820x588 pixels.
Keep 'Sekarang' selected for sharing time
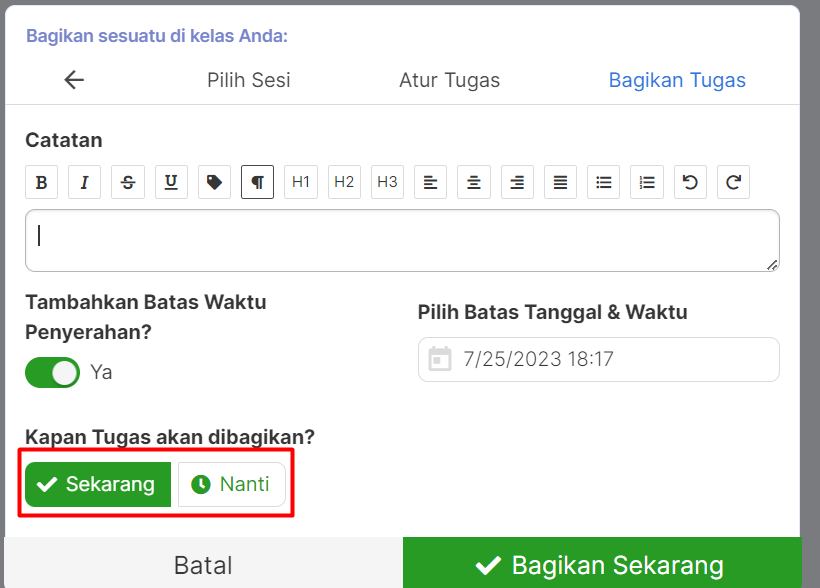(97, 484)
